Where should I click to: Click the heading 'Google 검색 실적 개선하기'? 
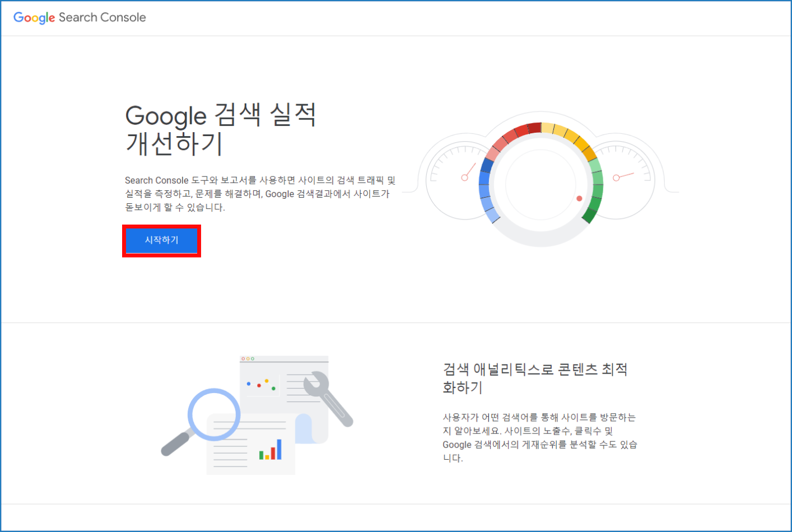coord(220,129)
